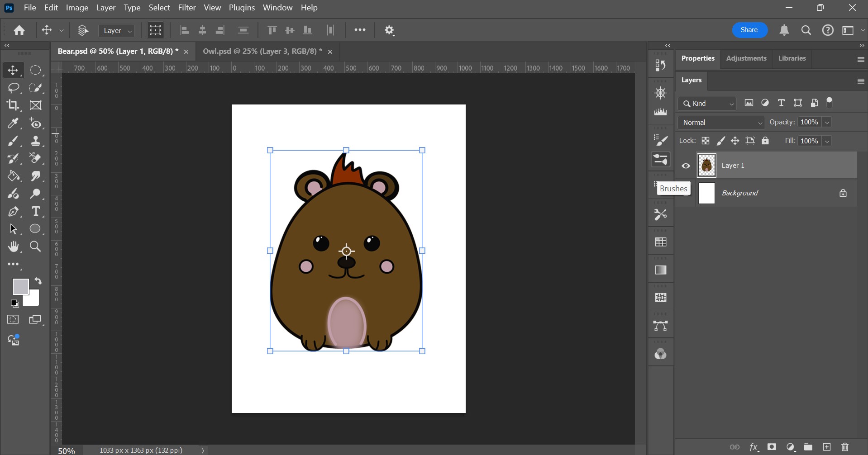
Task: Click the notifications bell icon
Action: (784, 30)
